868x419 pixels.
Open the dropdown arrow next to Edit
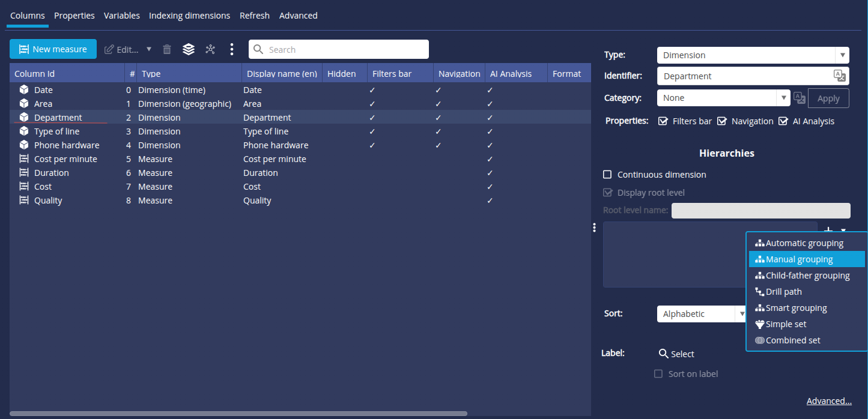click(149, 49)
